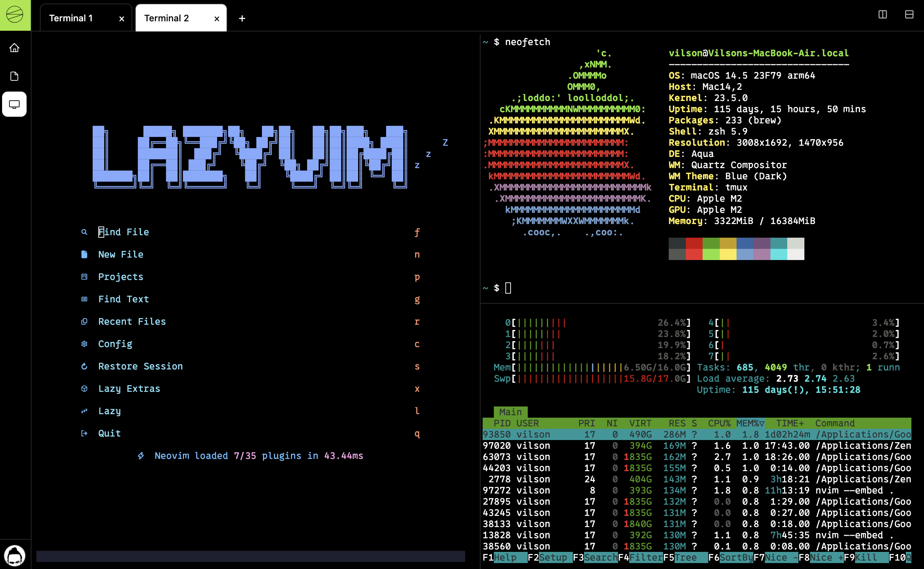Select Quit entry in dashboard

[109, 433]
